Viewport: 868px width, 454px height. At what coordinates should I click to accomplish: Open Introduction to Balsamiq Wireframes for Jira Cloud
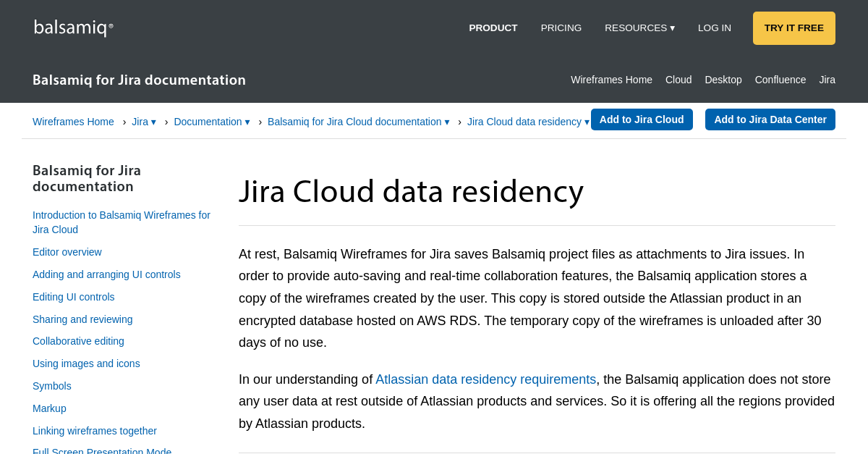122,222
